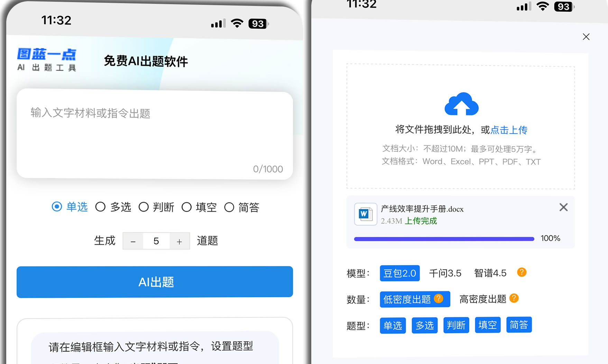Close the upload dialog with the top X

(586, 37)
